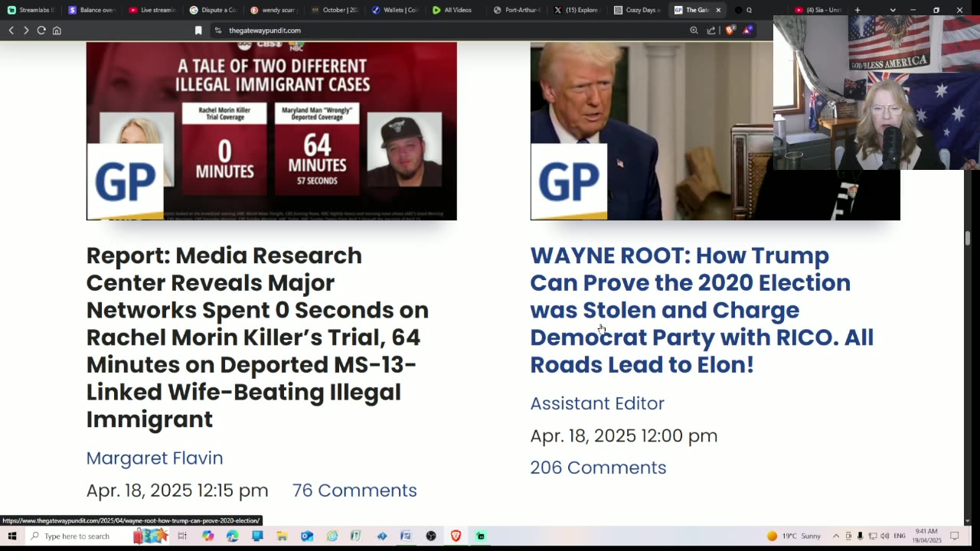Launch Microsoft Copilot from the taskbar
The image size is (980, 551).
coord(207,536)
